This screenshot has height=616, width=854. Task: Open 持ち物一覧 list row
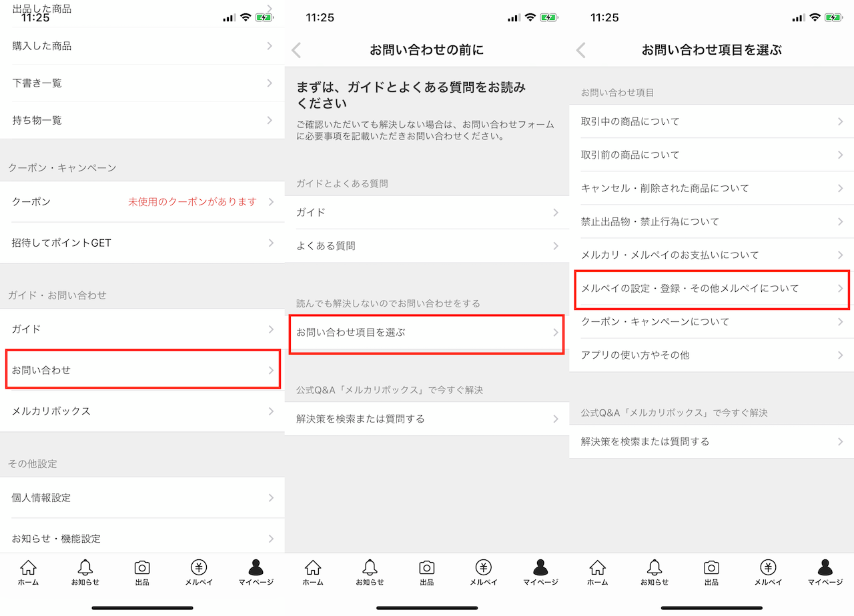coord(142,121)
